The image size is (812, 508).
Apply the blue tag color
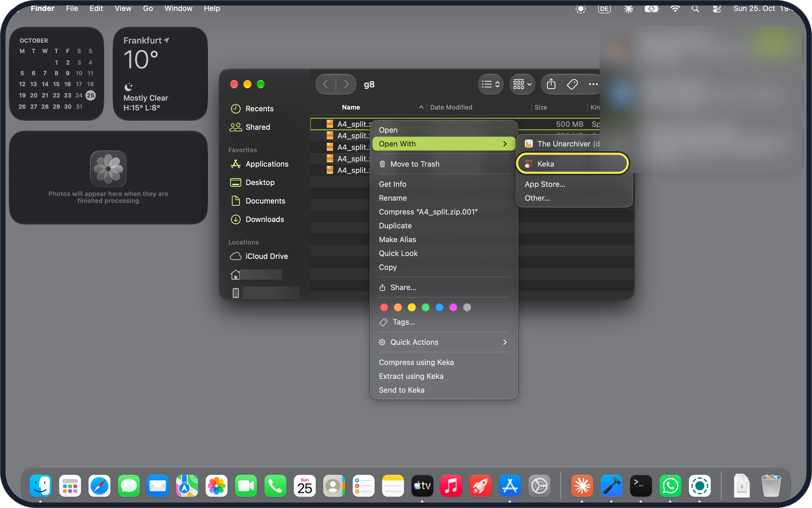(x=439, y=307)
